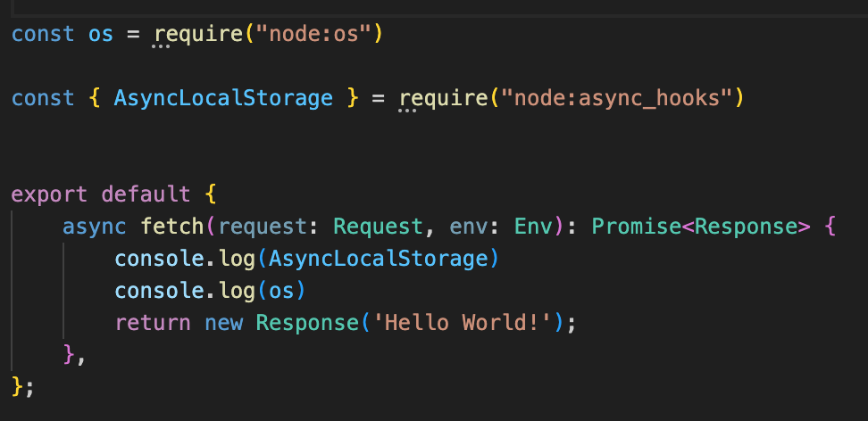The image size is (868, 421).
Task: Click AsyncLocalStorage in the destructured import
Action: [x=223, y=97]
